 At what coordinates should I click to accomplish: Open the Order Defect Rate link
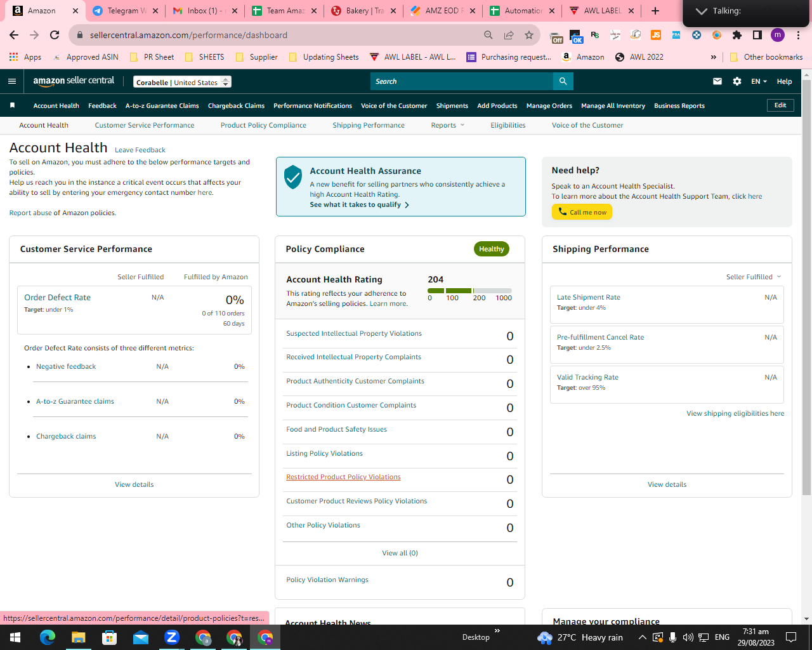click(57, 297)
